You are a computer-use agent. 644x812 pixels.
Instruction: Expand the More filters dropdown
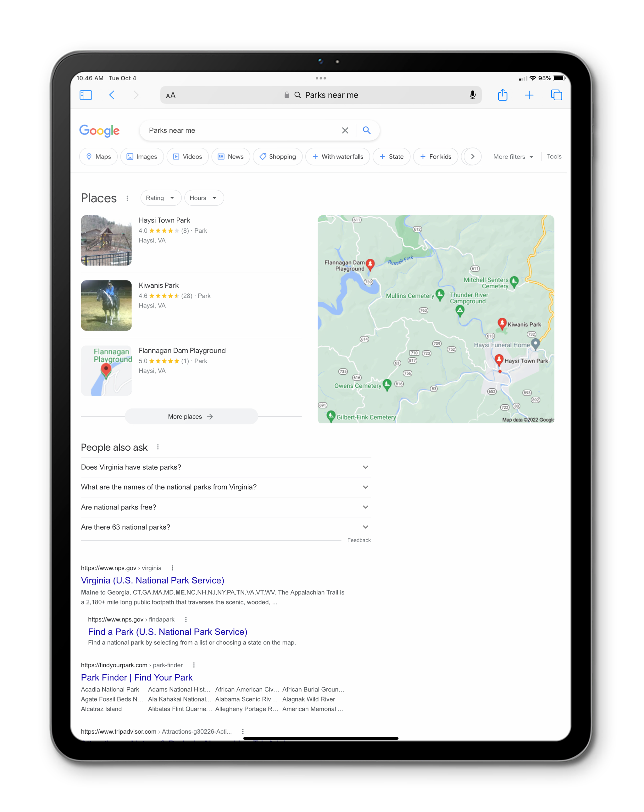click(x=513, y=157)
